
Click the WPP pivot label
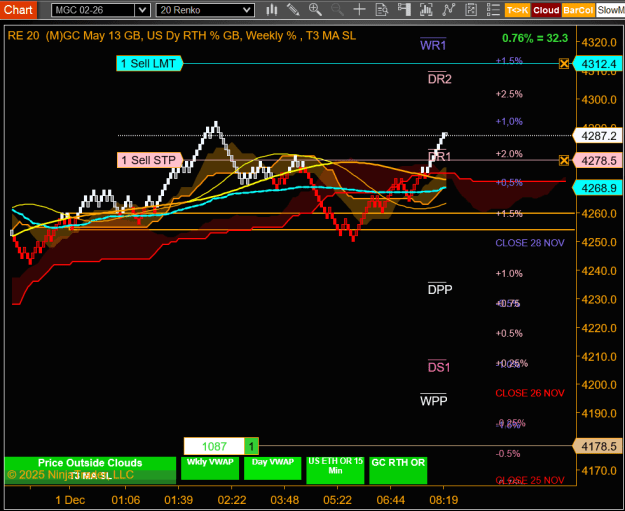pos(433,400)
